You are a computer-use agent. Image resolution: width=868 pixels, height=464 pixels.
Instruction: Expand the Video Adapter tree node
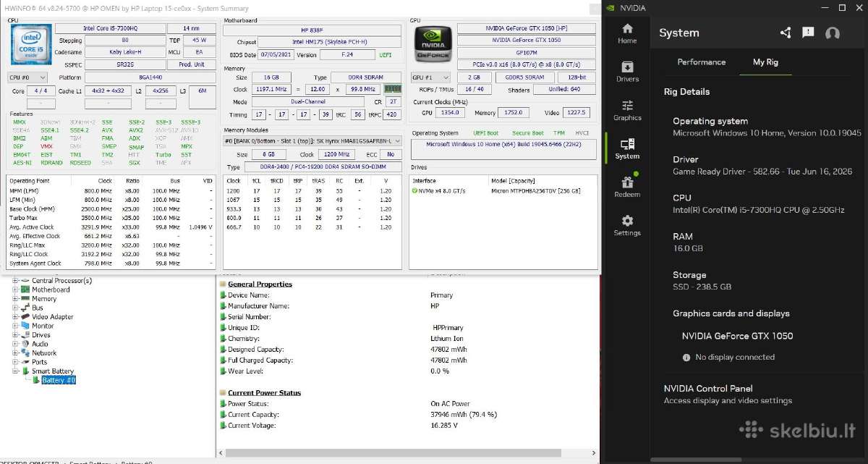[x=15, y=316]
